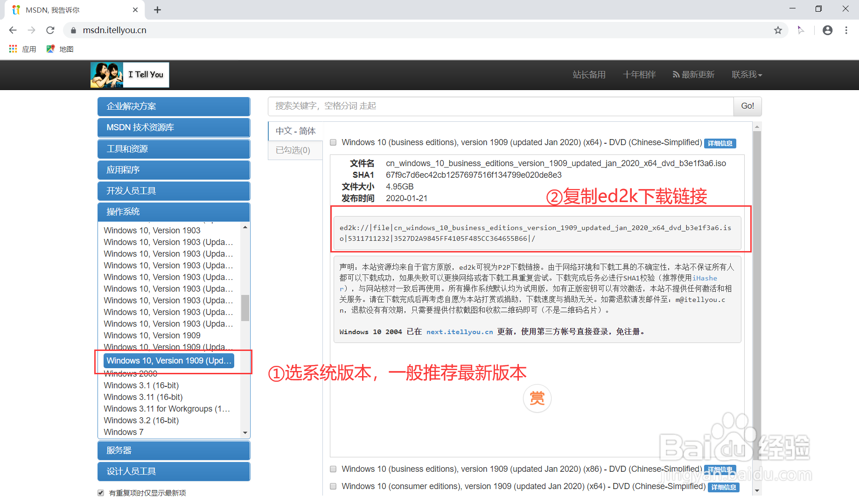Image resolution: width=859 pixels, height=504 pixels.
Task: Check the consumer editions (x64) item checkbox
Action: click(x=333, y=486)
